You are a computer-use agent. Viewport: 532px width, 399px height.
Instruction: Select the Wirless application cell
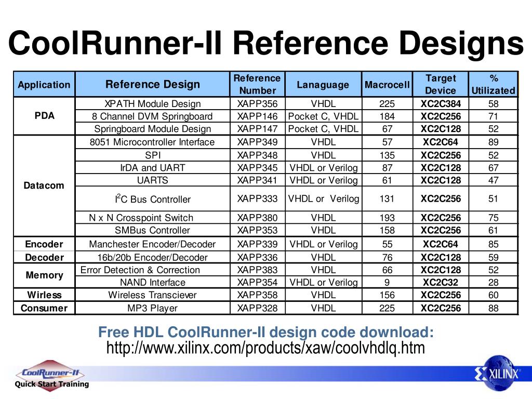pos(44,295)
